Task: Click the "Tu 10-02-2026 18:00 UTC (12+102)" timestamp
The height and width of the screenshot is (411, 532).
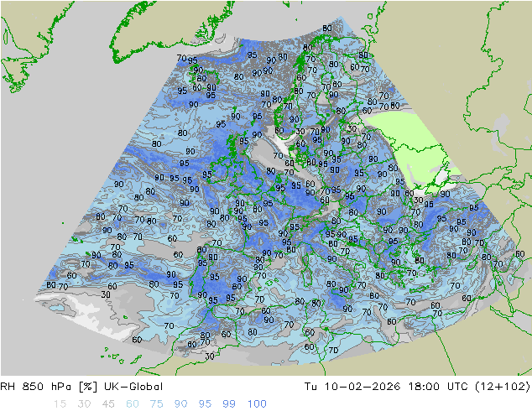Action: [x=417, y=387]
